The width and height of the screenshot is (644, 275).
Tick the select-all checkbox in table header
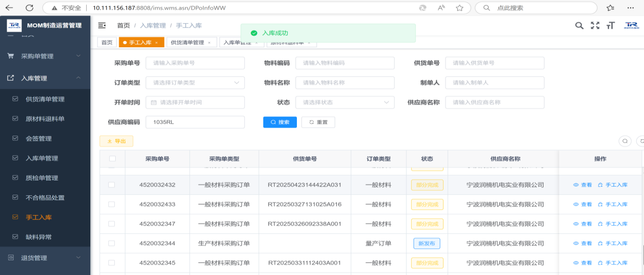pyautogui.click(x=112, y=159)
